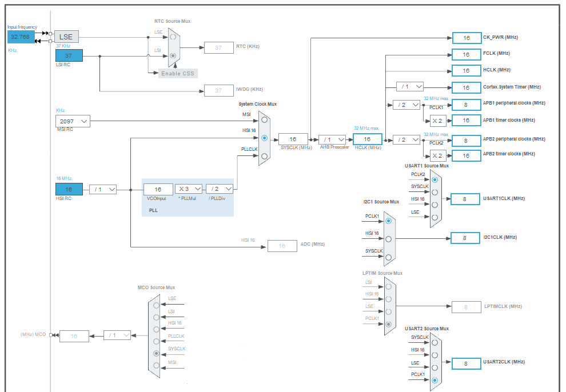Click the Enable CSS button
The width and height of the screenshot is (566, 392).
coord(178,74)
